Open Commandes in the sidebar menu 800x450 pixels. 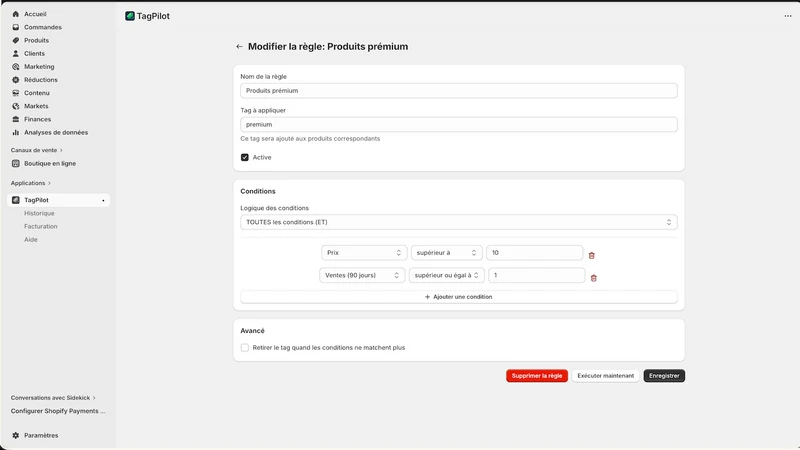pyautogui.click(x=43, y=27)
